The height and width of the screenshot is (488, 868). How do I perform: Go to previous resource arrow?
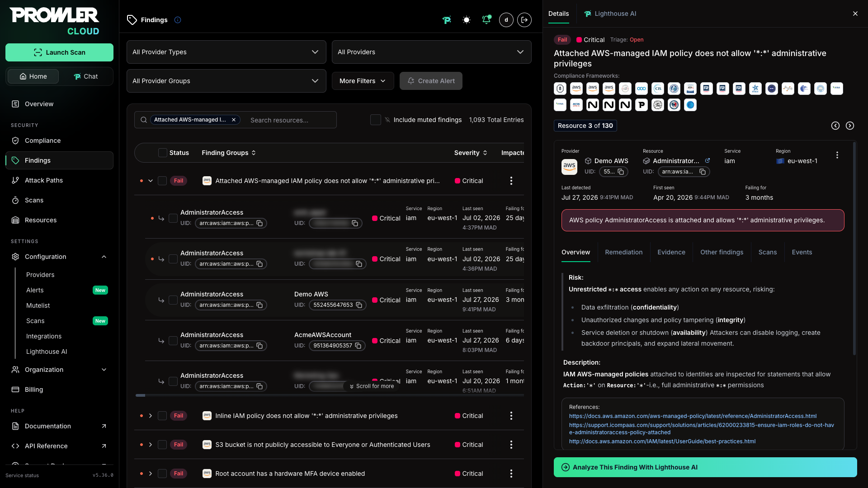tap(835, 126)
